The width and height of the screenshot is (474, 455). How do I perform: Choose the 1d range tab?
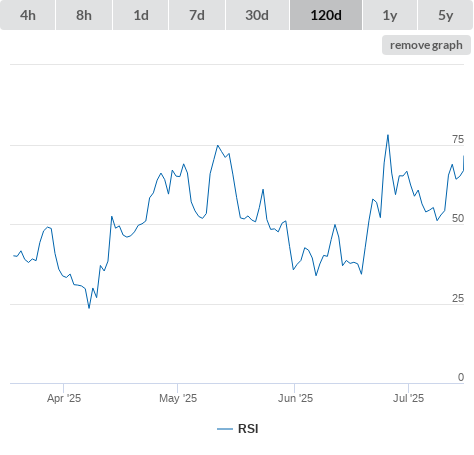coord(141,15)
